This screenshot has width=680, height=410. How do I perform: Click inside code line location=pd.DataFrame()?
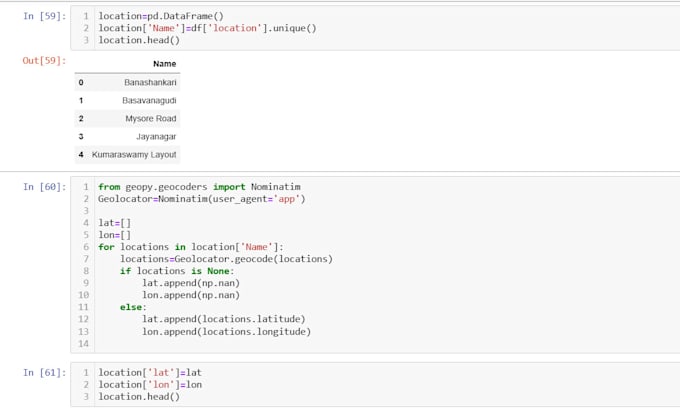click(x=161, y=16)
